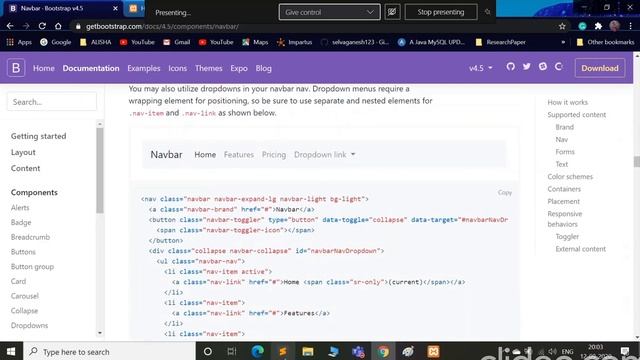Open Google bookmark

(56, 42)
